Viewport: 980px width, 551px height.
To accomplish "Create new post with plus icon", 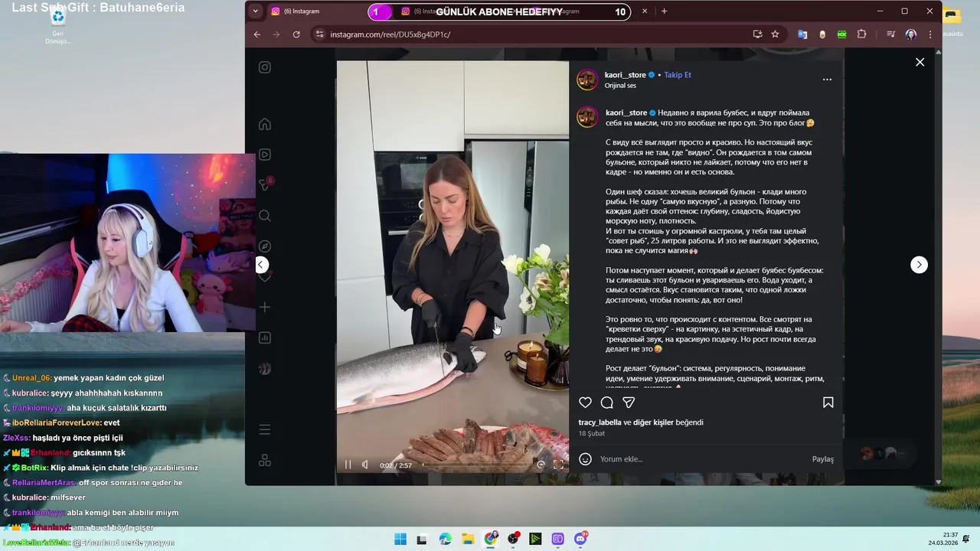I will point(265,307).
